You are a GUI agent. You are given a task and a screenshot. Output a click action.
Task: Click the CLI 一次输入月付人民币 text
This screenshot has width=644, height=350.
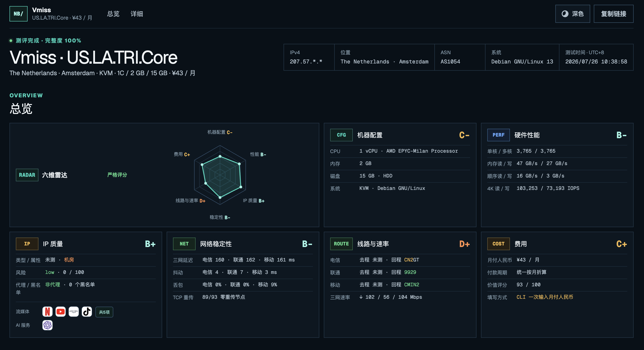coord(545,297)
